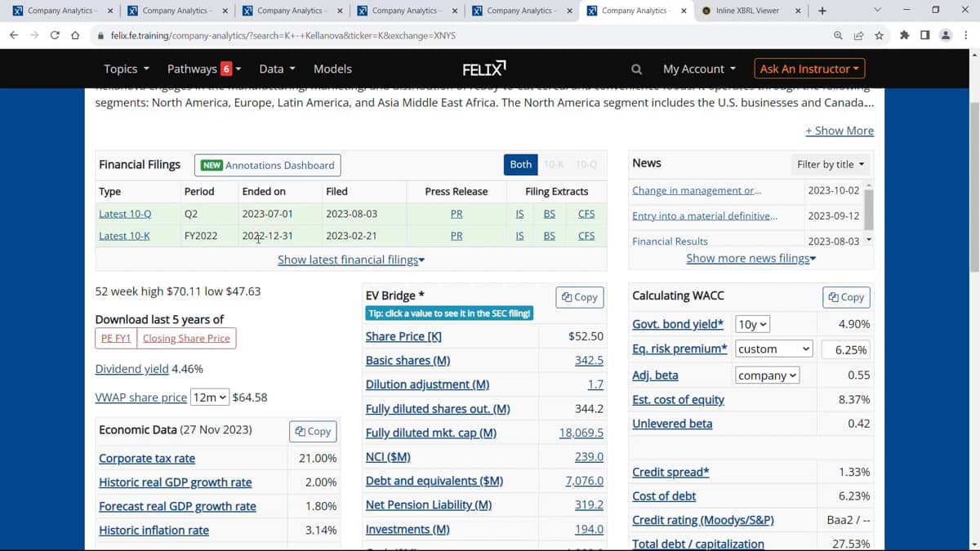Image resolution: width=980 pixels, height=551 pixels.
Task: Copy the Economic Data table
Action: (x=313, y=431)
